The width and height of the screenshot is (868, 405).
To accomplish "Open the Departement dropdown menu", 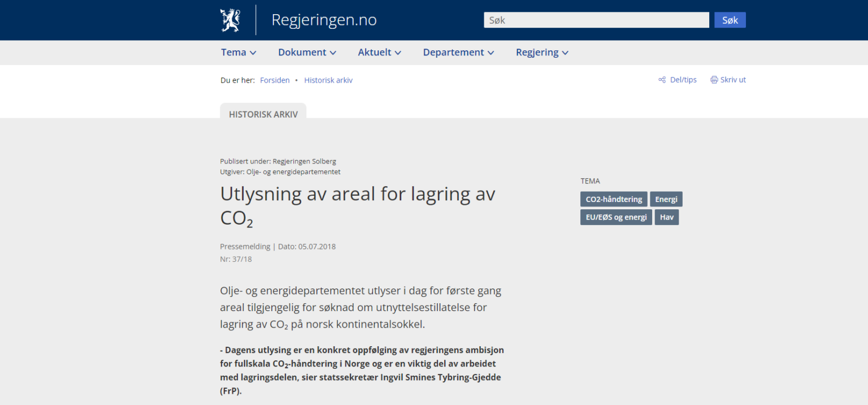I will [458, 52].
